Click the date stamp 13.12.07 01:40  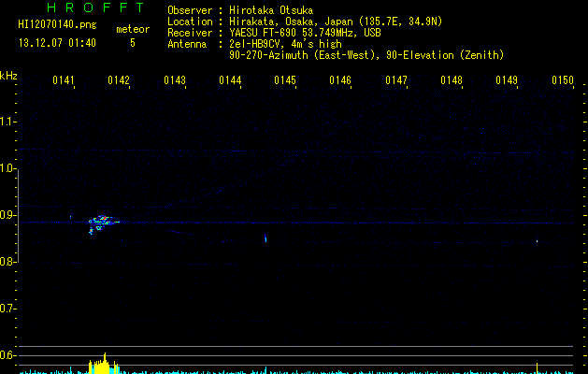57,43
